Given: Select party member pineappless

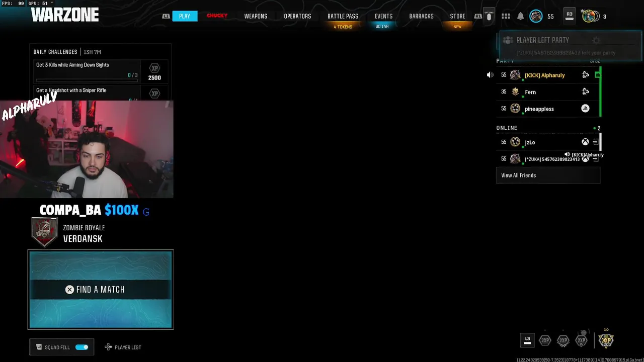Looking at the screenshot, I should coord(548,109).
